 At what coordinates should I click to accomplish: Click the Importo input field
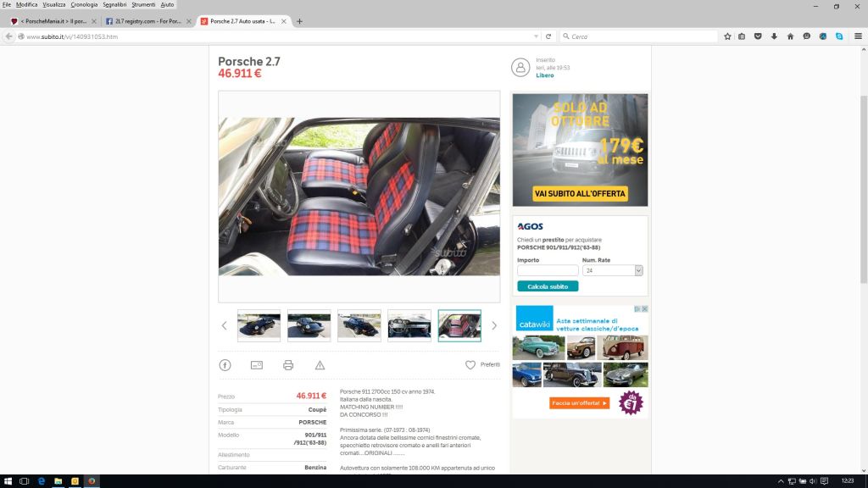[x=548, y=270]
